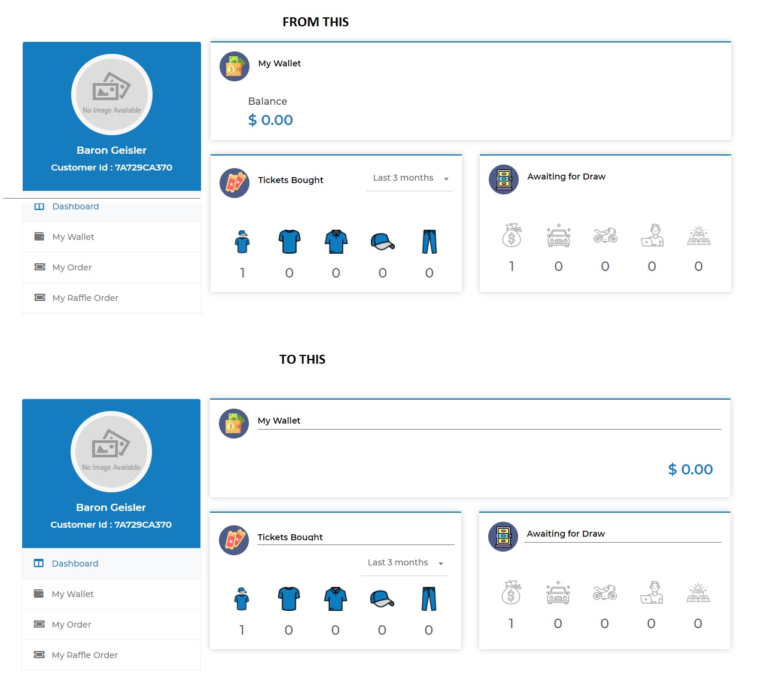Click the wallet icon in top My Wallet card
767x700 pixels.
pyautogui.click(x=235, y=66)
